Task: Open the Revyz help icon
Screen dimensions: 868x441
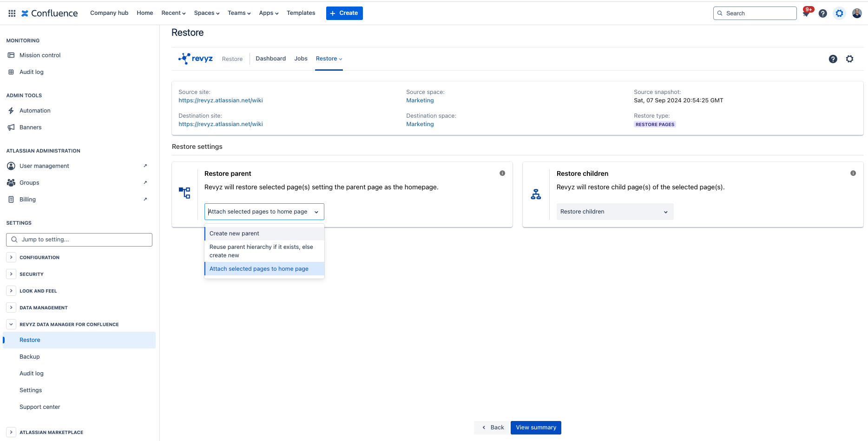Action: tap(833, 59)
